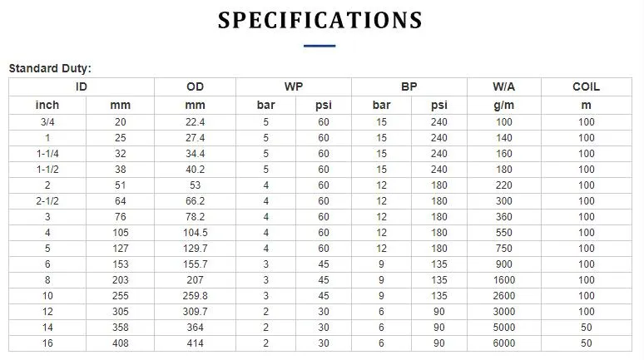The height and width of the screenshot is (360, 644).
Task: Click the COIL column header
Action: pyautogui.click(x=586, y=86)
